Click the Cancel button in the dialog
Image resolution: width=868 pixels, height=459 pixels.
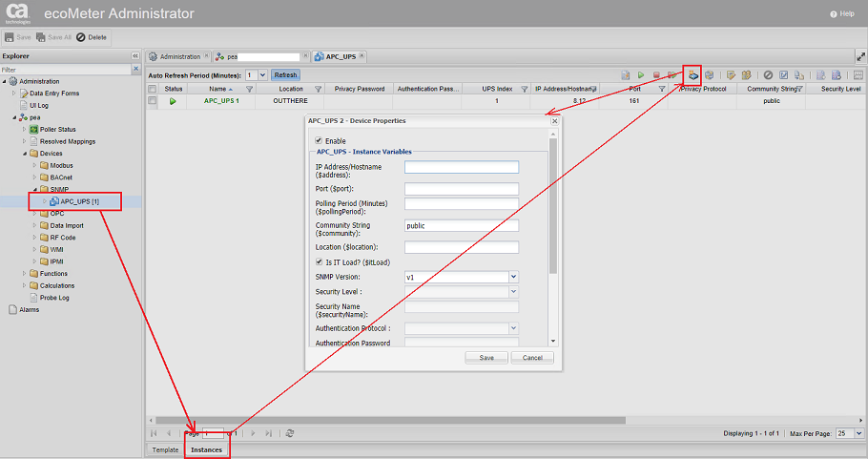(x=532, y=358)
